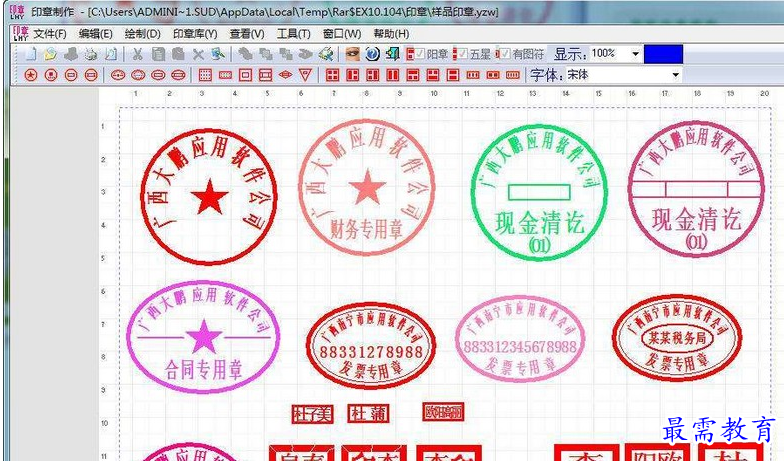The image size is (784, 461).
Task: Insert two-cell rectangular seal template
Action: tap(492, 76)
